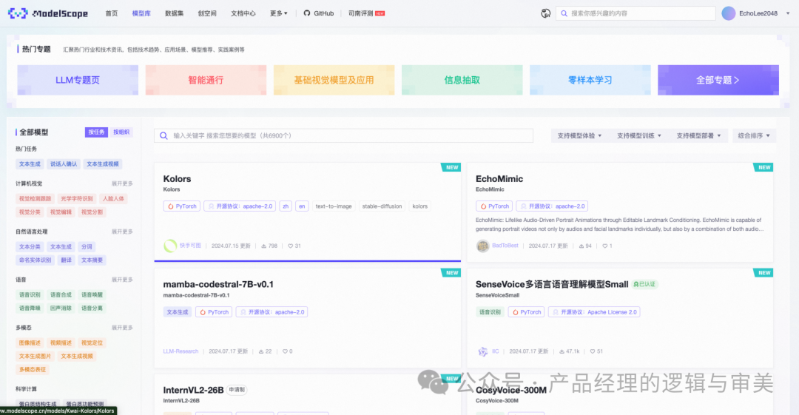Open the 支持模型部署 filter dropdown
The width and height of the screenshot is (799, 415).
coord(699,136)
